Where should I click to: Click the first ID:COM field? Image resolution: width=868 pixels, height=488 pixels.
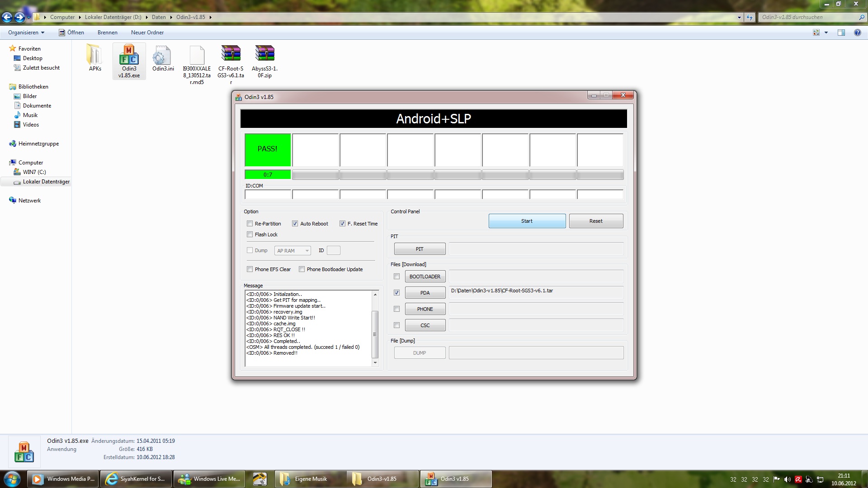pyautogui.click(x=268, y=195)
